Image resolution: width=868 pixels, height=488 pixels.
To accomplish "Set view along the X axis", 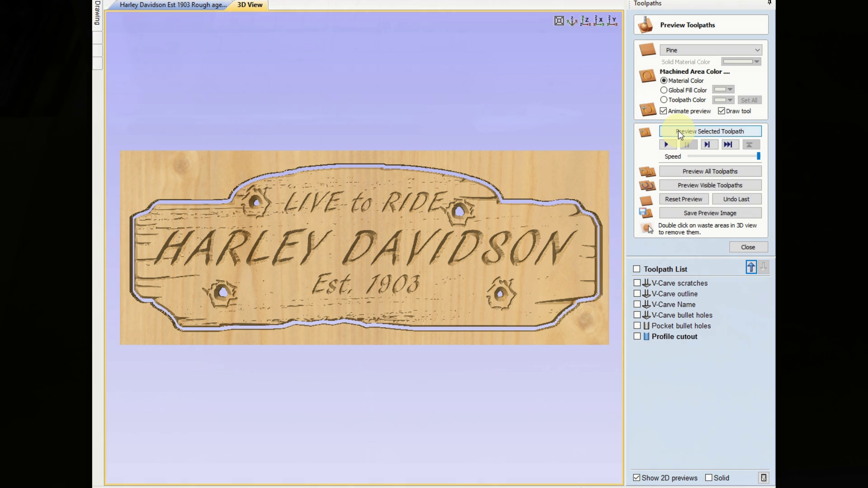I will [599, 21].
